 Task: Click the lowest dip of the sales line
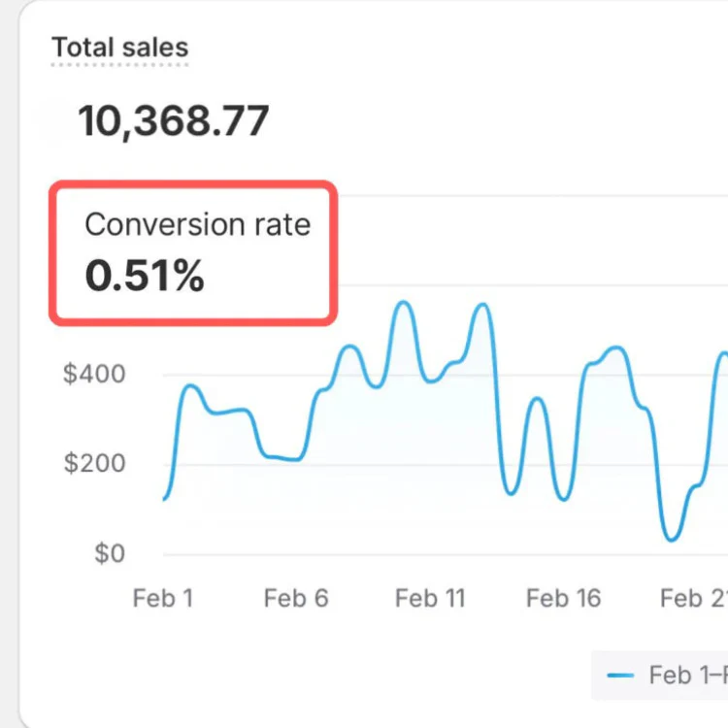(x=672, y=539)
